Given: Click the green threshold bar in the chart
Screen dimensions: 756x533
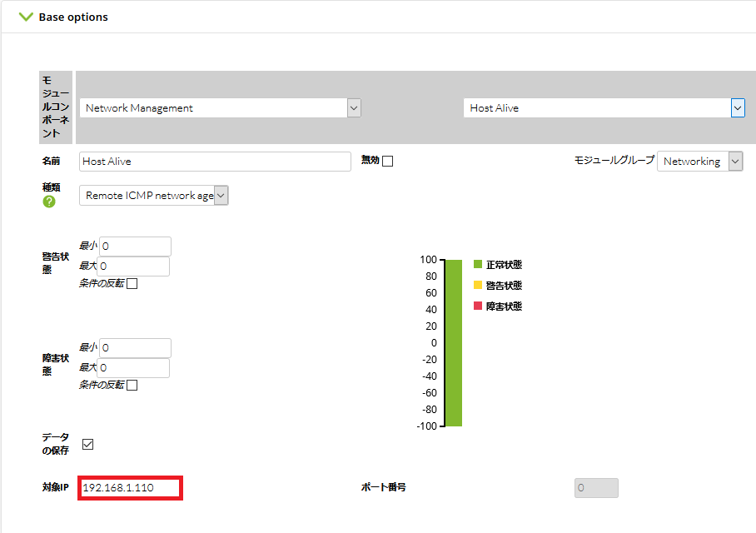Looking at the screenshot, I should pos(453,343).
